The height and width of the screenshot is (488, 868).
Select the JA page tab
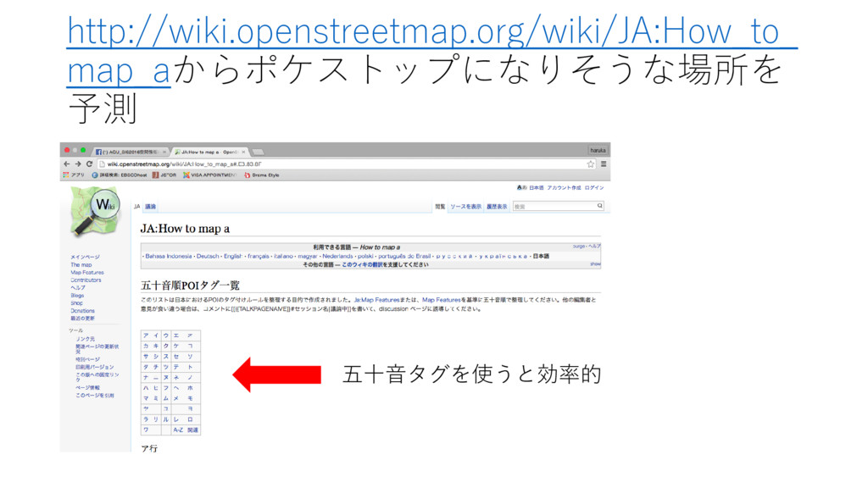tap(136, 207)
